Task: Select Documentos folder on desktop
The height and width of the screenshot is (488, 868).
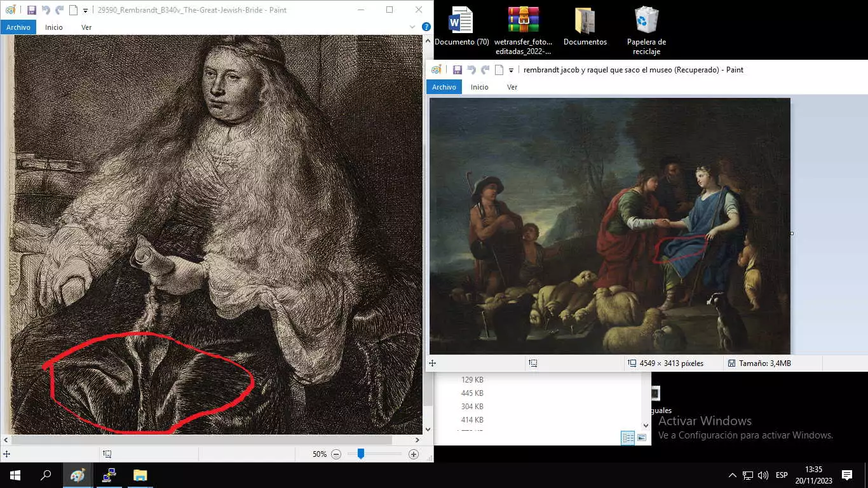Action: tap(585, 27)
